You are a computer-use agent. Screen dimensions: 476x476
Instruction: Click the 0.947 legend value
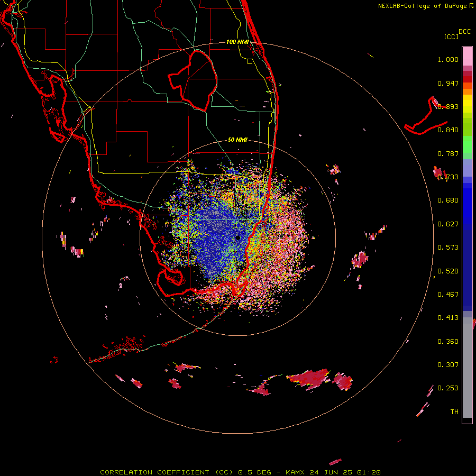pyautogui.click(x=448, y=83)
